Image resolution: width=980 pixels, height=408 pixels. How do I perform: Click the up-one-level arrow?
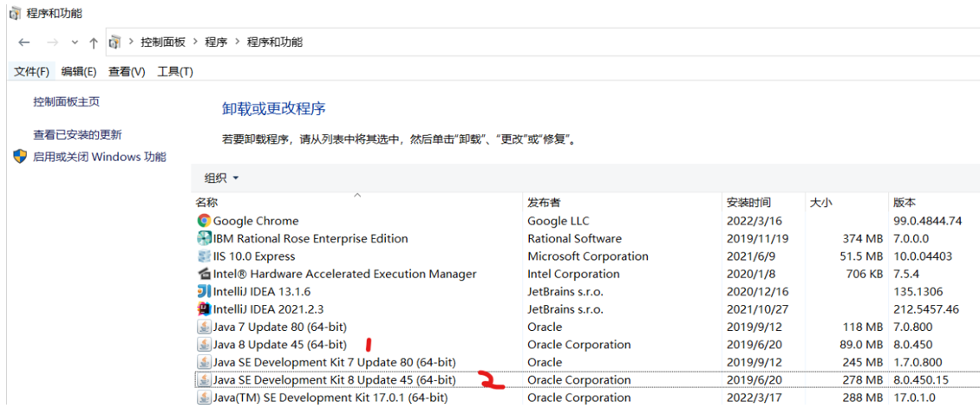point(93,42)
